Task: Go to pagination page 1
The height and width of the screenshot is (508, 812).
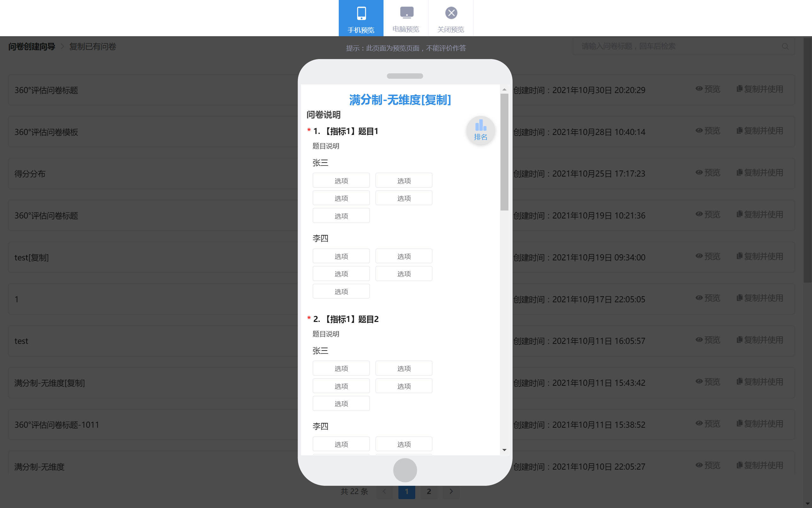Action: (x=407, y=491)
